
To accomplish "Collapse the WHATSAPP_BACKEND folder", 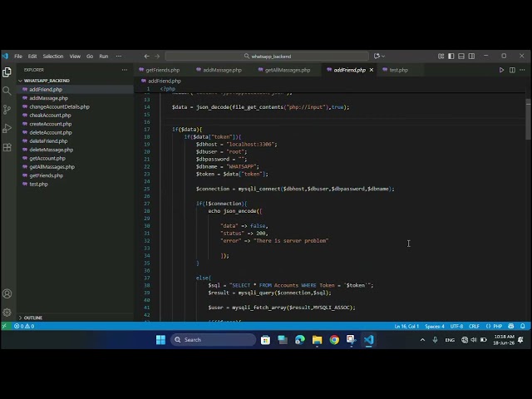I will 47,81.
